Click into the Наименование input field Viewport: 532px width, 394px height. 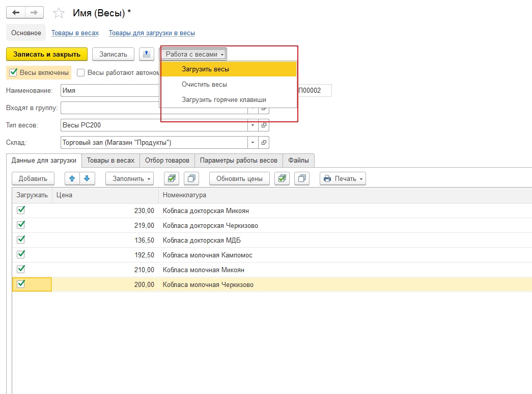coord(109,91)
